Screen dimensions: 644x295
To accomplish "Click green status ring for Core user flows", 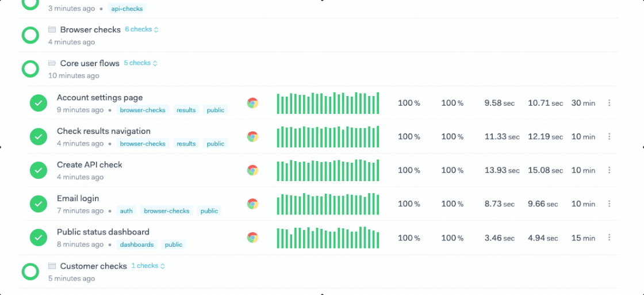I will pos(30,69).
